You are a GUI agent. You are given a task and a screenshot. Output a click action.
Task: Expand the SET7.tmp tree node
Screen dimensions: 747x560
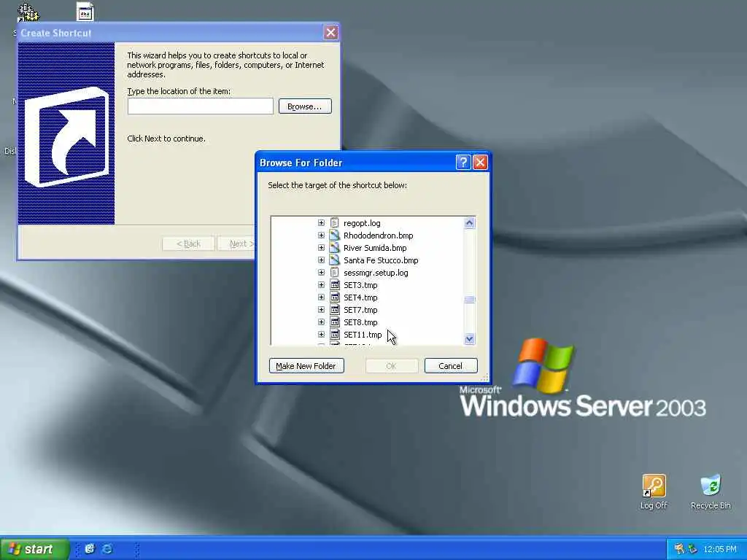pyautogui.click(x=321, y=309)
